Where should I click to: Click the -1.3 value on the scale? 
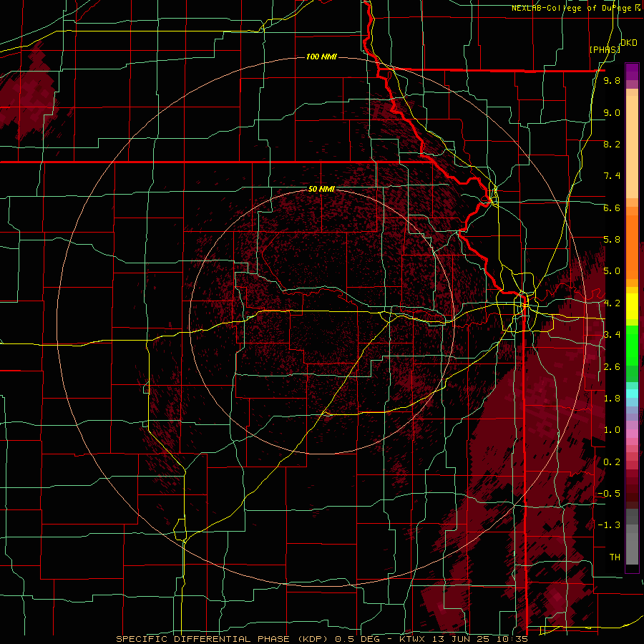point(609,525)
